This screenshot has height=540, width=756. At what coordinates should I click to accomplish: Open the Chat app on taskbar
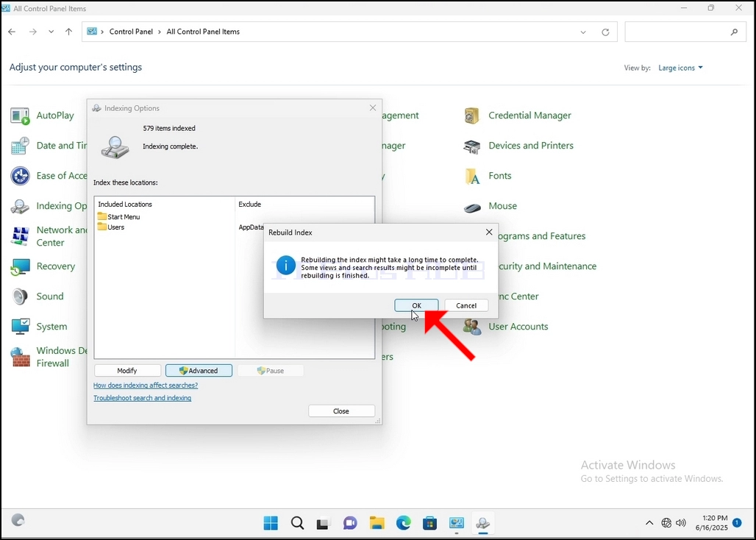[x=350, y=522]
